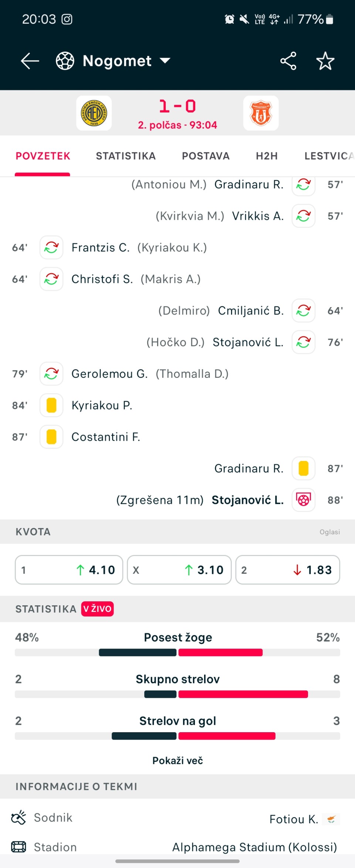Tap substitution icon next to Frantzis C.
The image size is (355, 868).
[51, 248]
